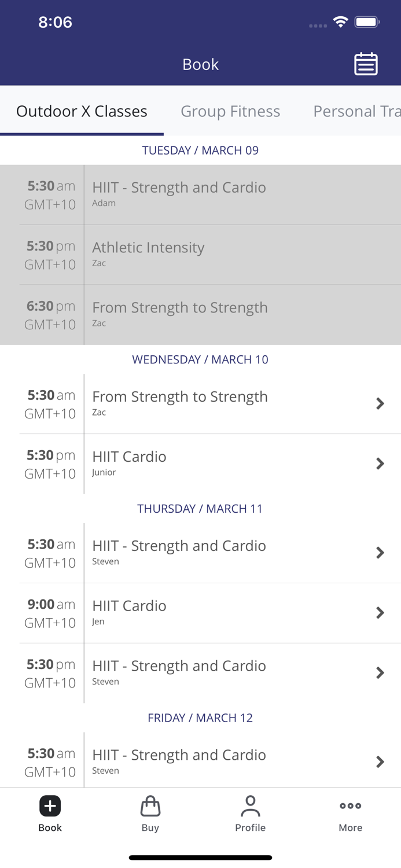Tap the Book plus icon
401x868 pixels.
tap(50, 806)
